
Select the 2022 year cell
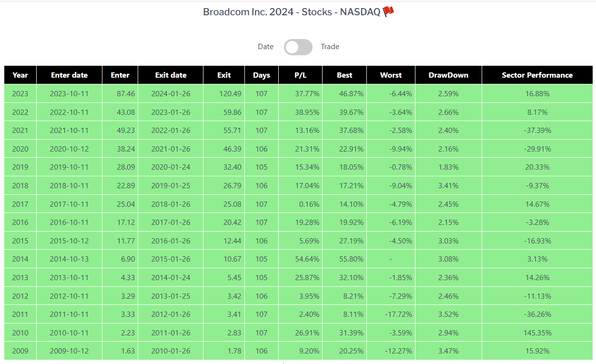pos(20,112)
